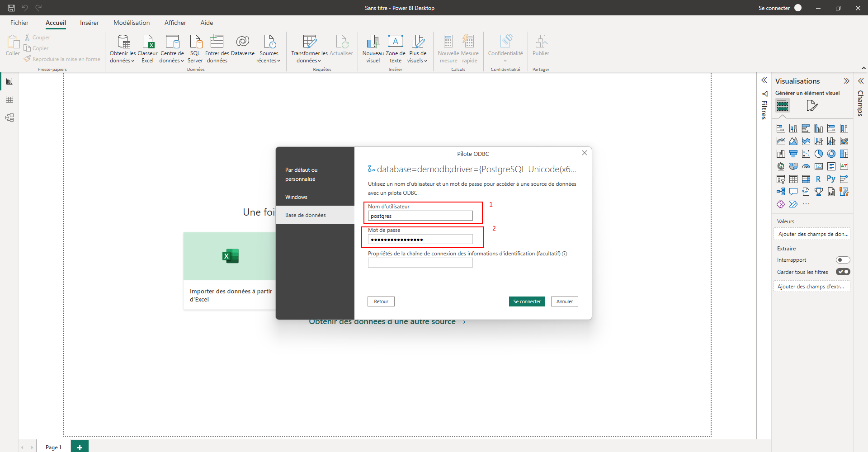Select the R script visual icon
This screenshot has width=868, height=452.
pos(819,179)
